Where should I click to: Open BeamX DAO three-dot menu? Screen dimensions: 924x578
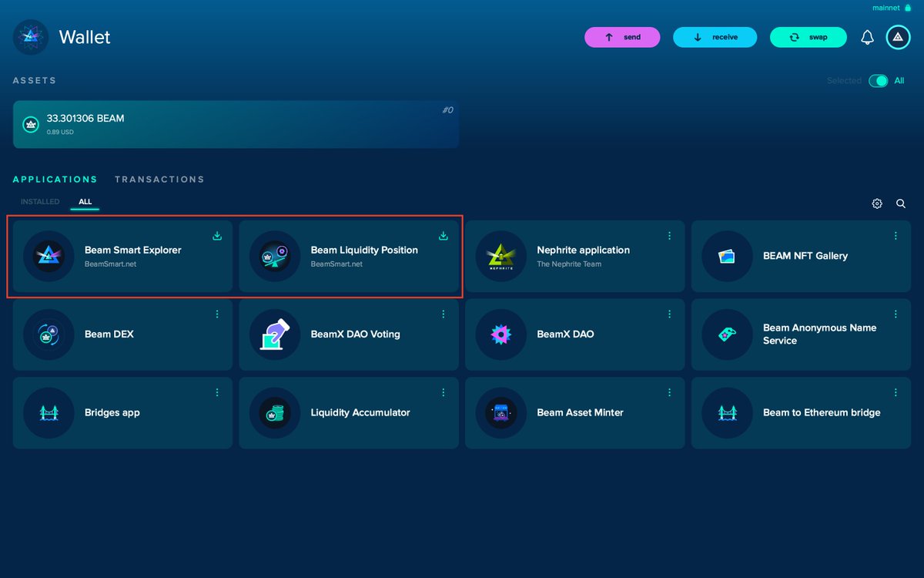click(670, 314)
